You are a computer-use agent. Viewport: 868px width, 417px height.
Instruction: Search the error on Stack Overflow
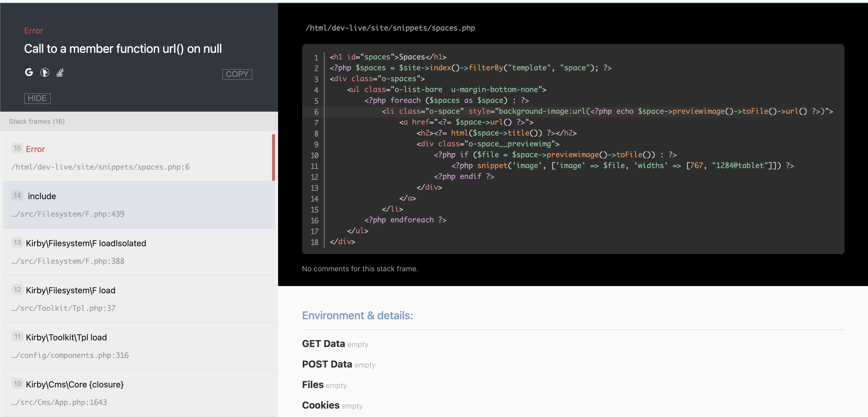pos(60,72)
